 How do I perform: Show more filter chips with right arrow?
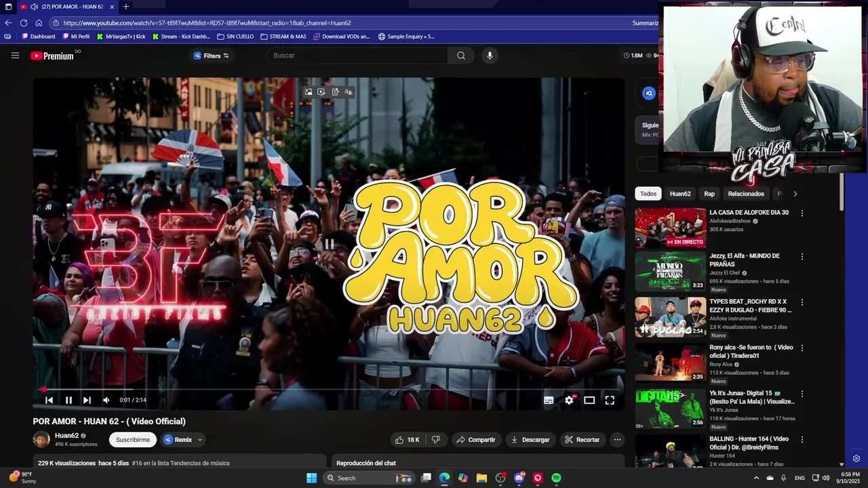(x=795, y=194)
